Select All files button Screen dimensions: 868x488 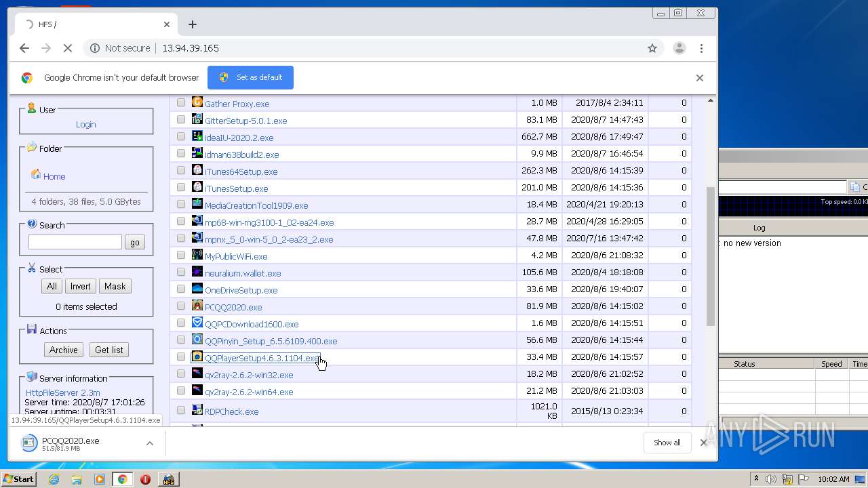coord(52,286)
